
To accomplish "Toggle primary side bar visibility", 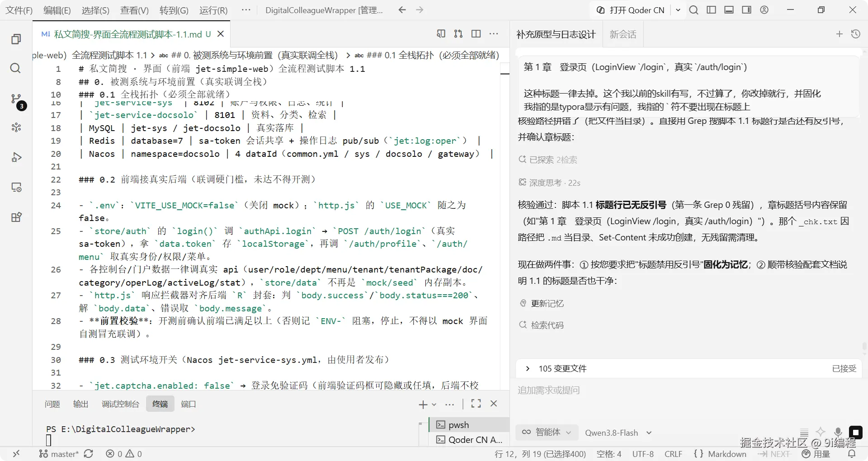I will (711, 10).
